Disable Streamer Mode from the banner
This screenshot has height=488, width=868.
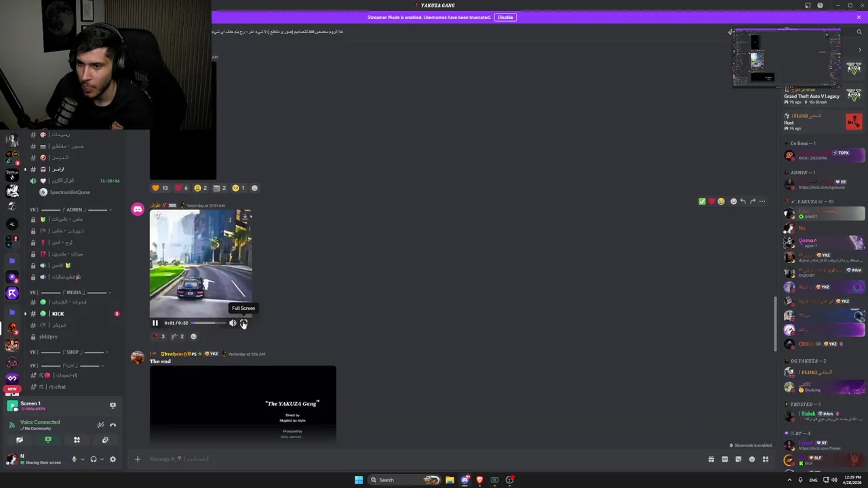click(x=505, y=17)
